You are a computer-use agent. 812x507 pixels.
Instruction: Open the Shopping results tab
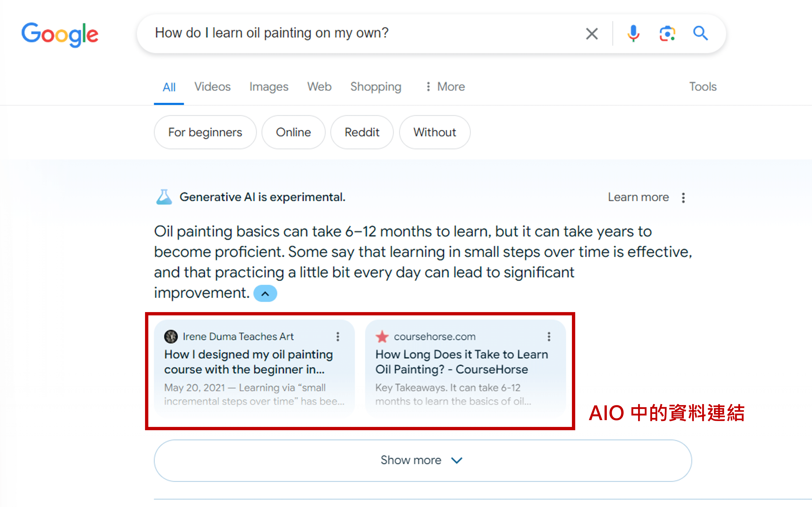point(376,87)
